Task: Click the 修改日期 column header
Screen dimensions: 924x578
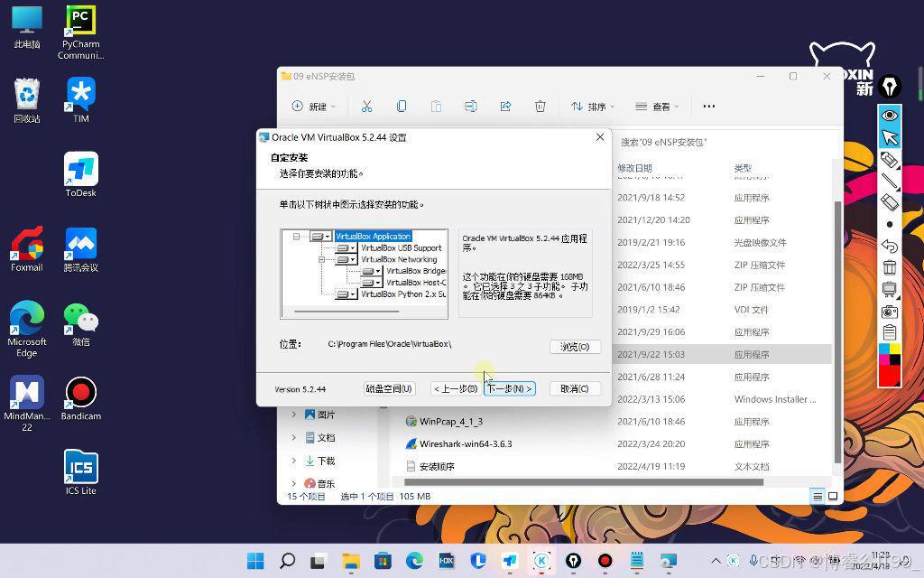Action: (634, 168)
